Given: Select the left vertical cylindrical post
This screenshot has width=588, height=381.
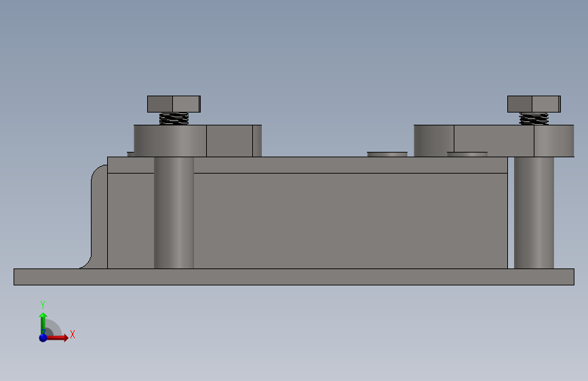Looking at the screenshot, I should pyautogui.click(x=174, y=213).
